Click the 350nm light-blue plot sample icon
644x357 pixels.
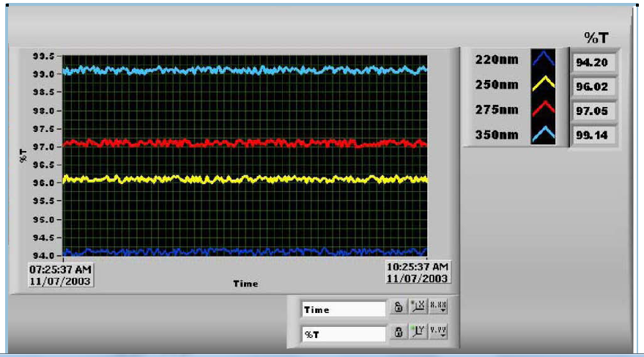(544, 136)
